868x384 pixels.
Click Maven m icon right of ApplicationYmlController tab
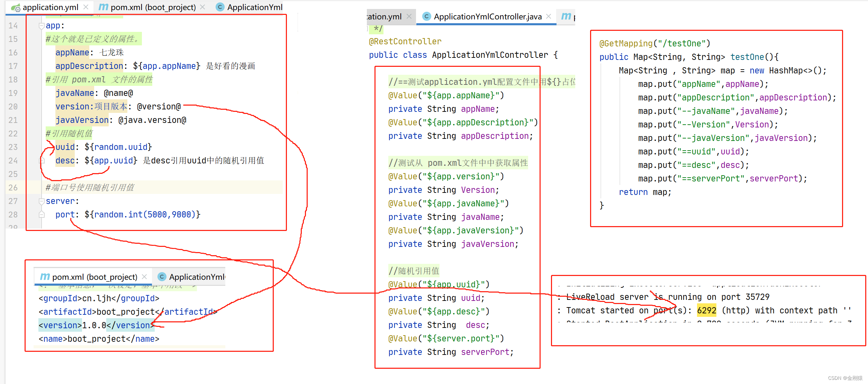[x=566, y=16]
